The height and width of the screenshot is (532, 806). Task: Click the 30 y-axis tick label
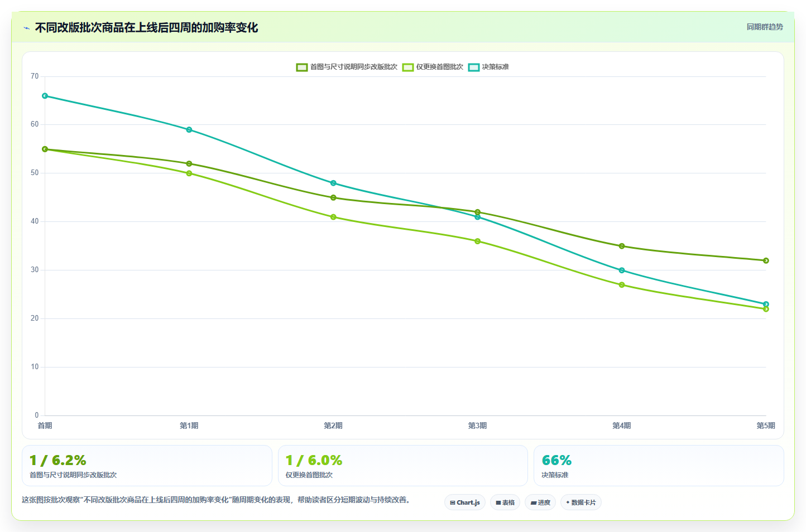pos(35,270)
